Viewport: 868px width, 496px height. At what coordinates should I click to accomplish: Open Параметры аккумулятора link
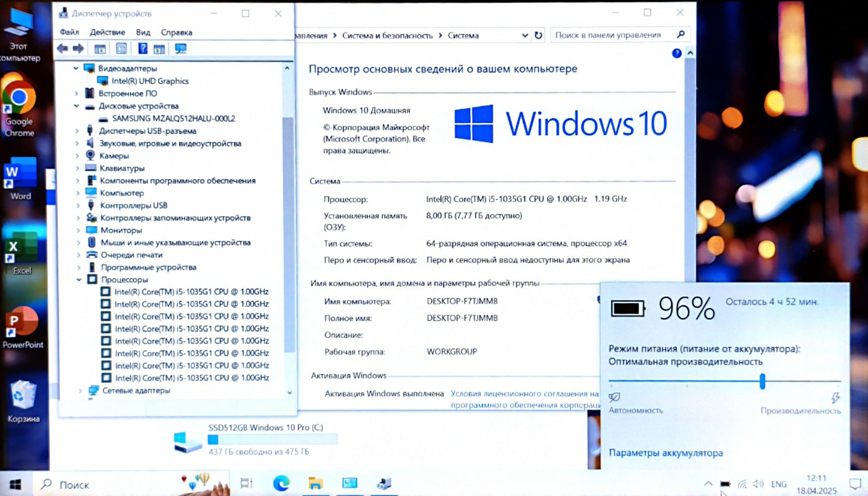pos(666,453)
